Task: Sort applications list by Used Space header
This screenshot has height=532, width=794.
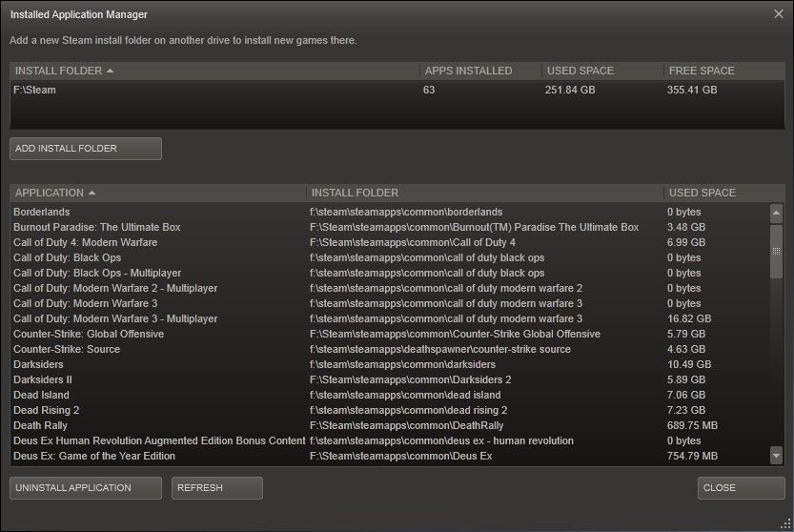Action: point(724,193)
